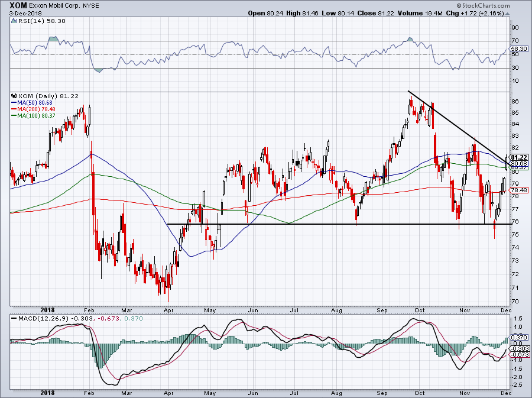Viewport: 532px width, 398px height.
Task: Click the 81.22 last price tag on axis
Action: tap(519, 157)
